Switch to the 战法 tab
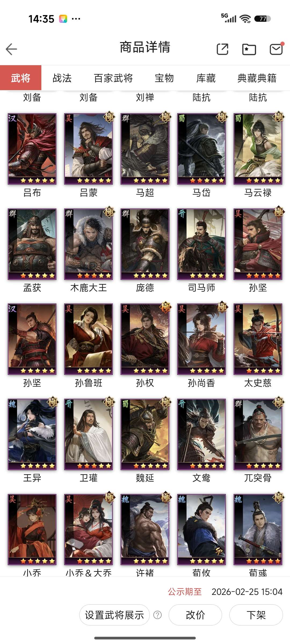 click(x=62, y=78)
